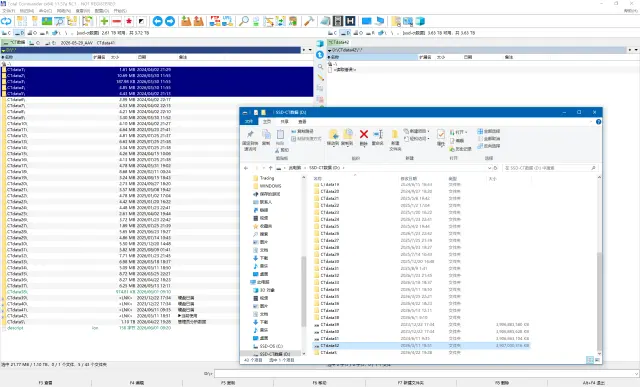Click Select none in Explorer ribbon
This screenshot has height=387, width=640.
pos(489,138)
